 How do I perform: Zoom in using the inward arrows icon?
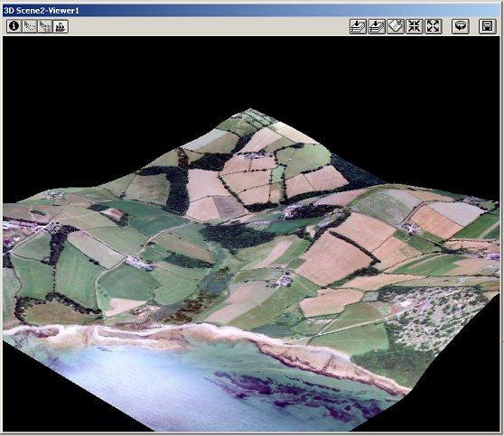415,26
